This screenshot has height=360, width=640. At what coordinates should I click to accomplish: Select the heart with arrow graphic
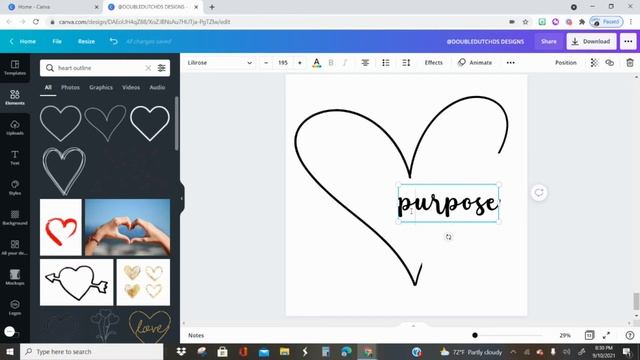77,282
